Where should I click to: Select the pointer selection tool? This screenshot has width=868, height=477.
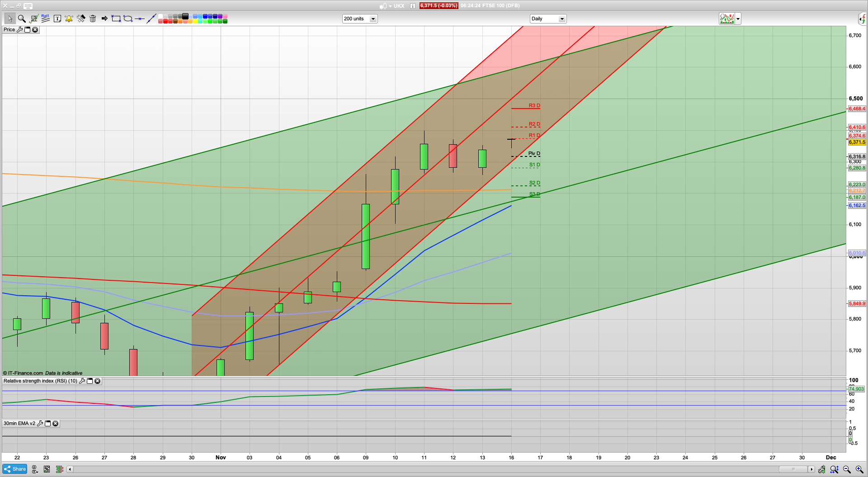(10, 19)
